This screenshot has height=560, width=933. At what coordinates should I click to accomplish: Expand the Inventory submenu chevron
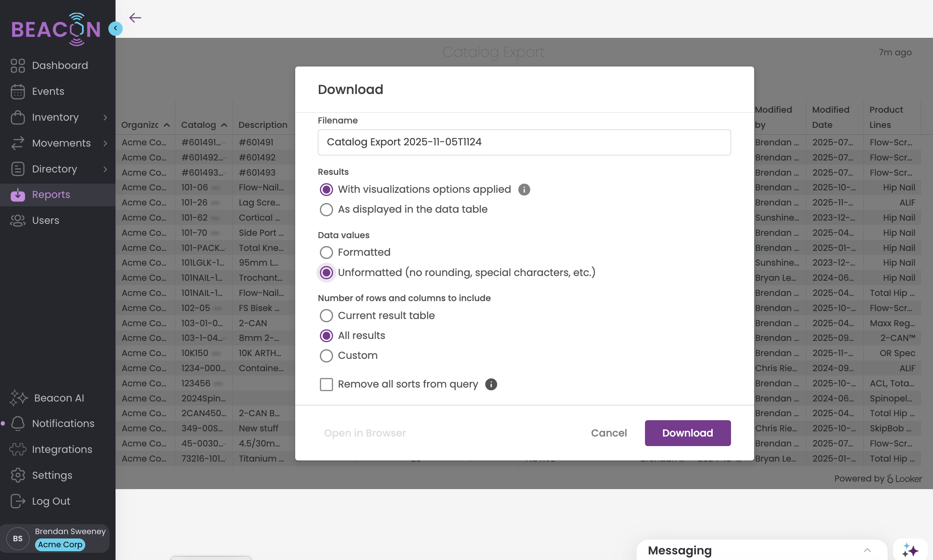point(105,117)
